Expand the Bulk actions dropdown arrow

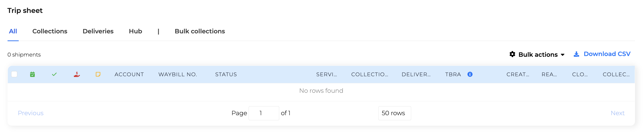coord(563,55)
